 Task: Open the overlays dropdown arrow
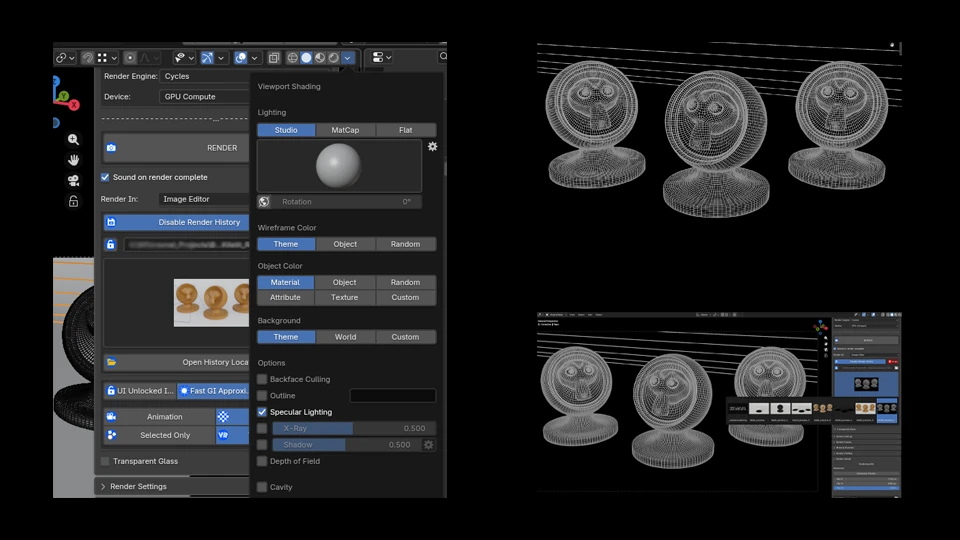pyautogui.click(x=254, y=58)
